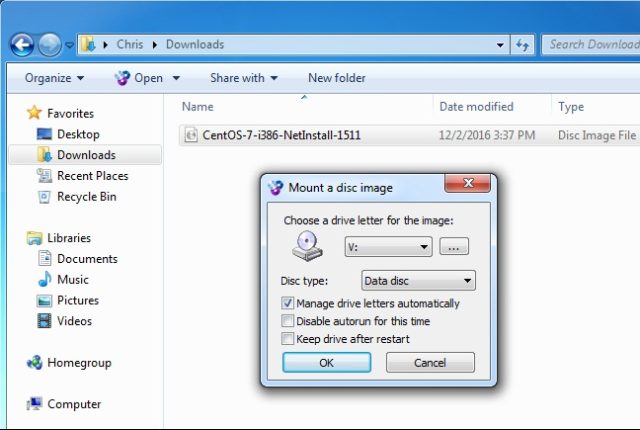Select Homegroup in navigation pane

pyautogui.click(x=79, y=363)
